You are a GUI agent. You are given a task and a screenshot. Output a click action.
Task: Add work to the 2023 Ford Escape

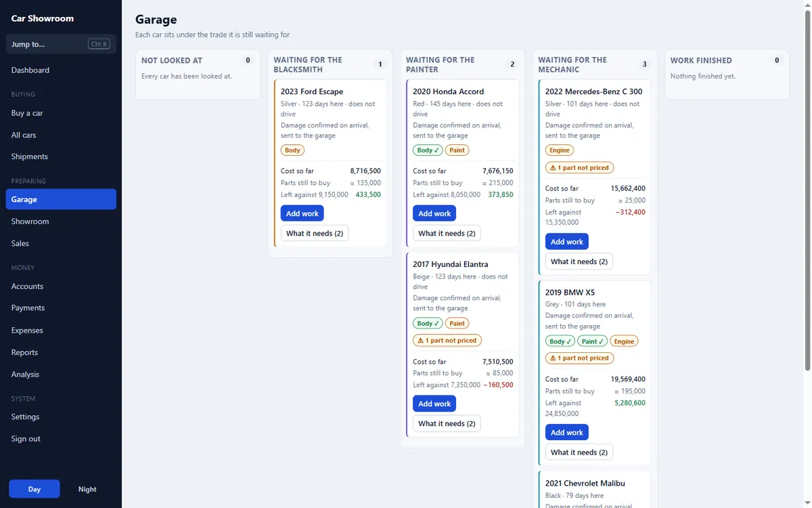[x=302, y=213]
